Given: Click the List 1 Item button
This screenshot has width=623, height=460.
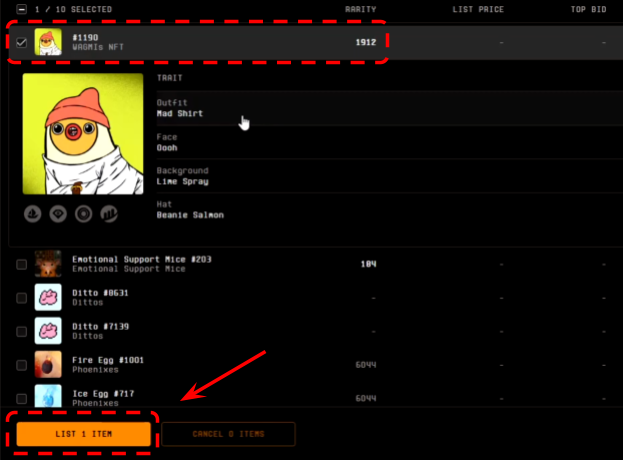Looking at the screenshot, I should point(83,434).
